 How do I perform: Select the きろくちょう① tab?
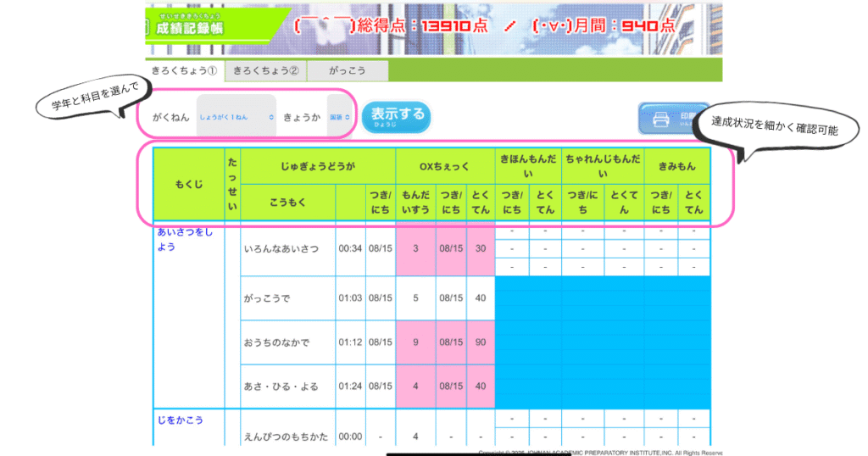click(x=185, y=71)
